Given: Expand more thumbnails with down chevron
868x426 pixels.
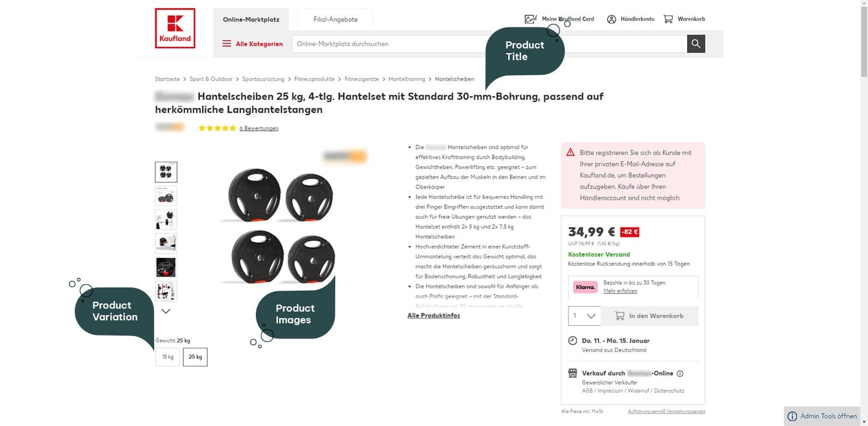Looking at the screenshot, I should [x=166, y=311].
